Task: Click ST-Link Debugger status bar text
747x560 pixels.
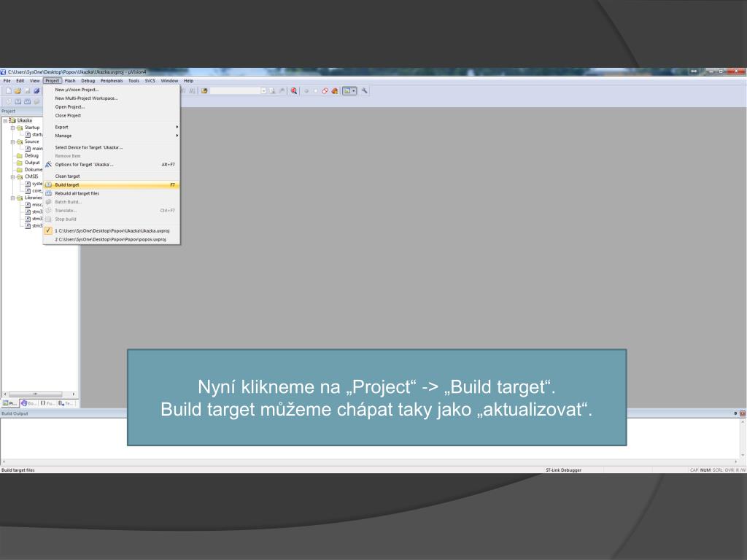Action: 564,470
